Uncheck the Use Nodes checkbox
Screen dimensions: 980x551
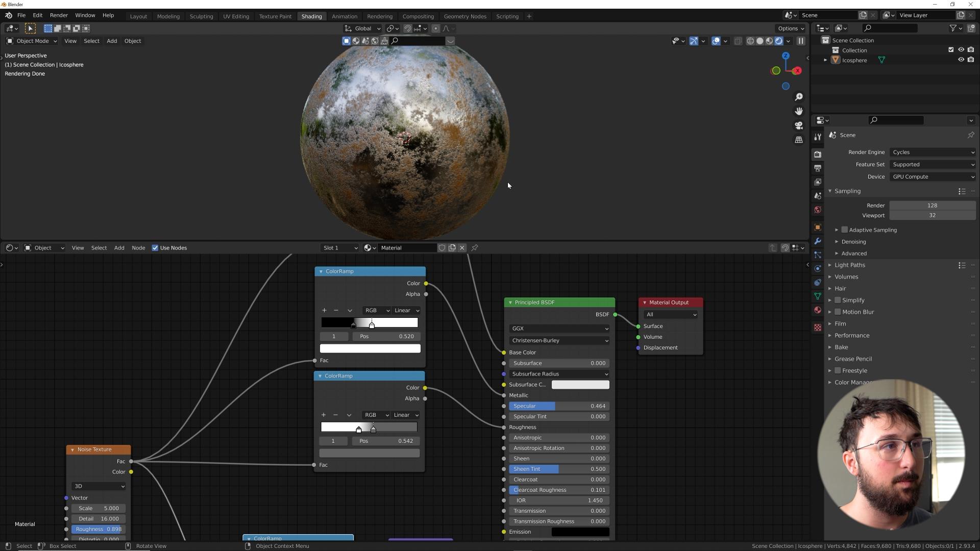155,248
